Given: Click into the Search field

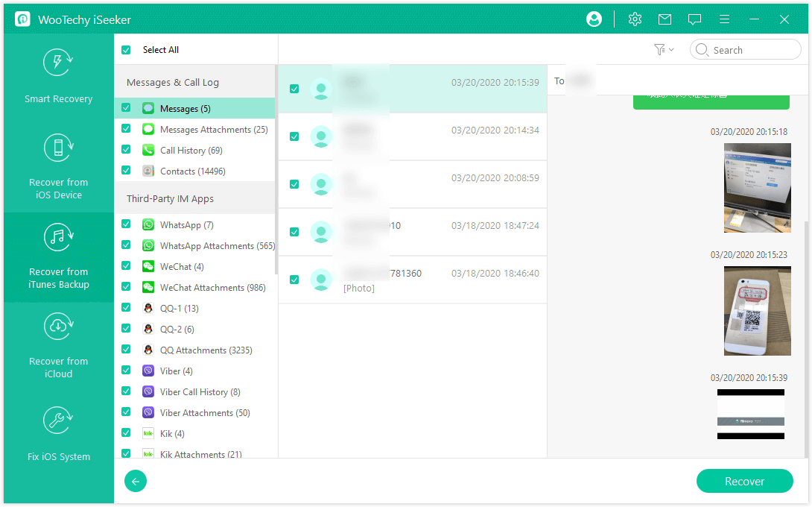Looking at the screenshot, I should (752, 50).
